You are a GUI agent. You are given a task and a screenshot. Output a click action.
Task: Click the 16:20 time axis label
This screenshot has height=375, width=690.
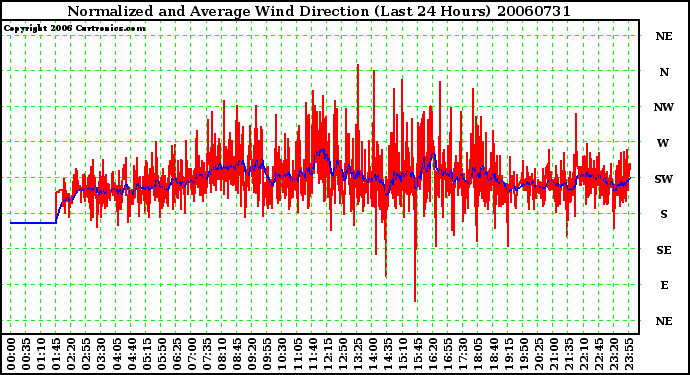(433, 354)
